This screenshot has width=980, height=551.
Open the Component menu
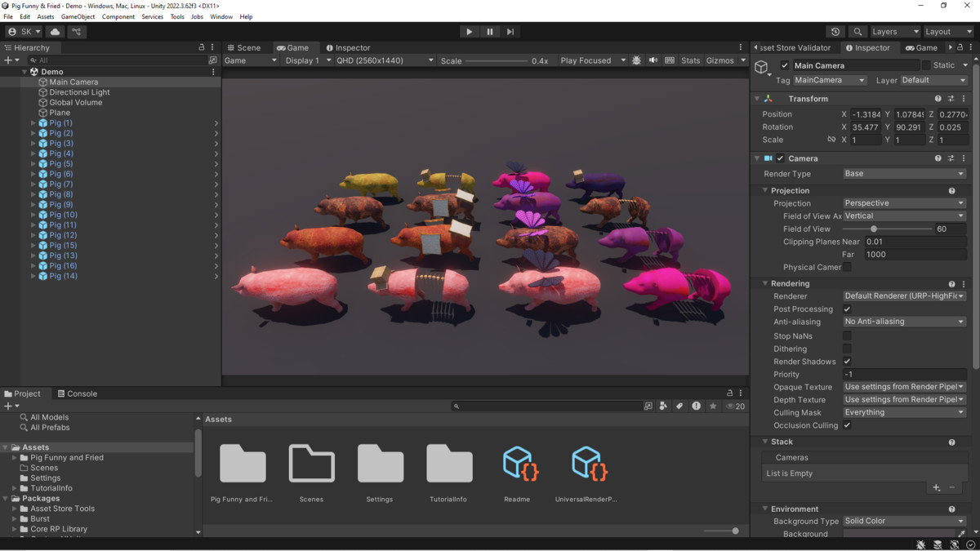[x=118, y=16]
